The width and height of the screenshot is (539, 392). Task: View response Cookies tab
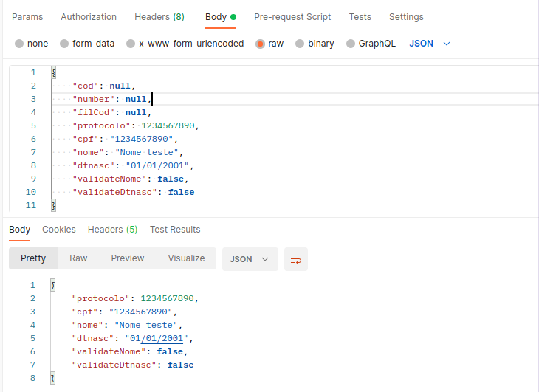59,230
